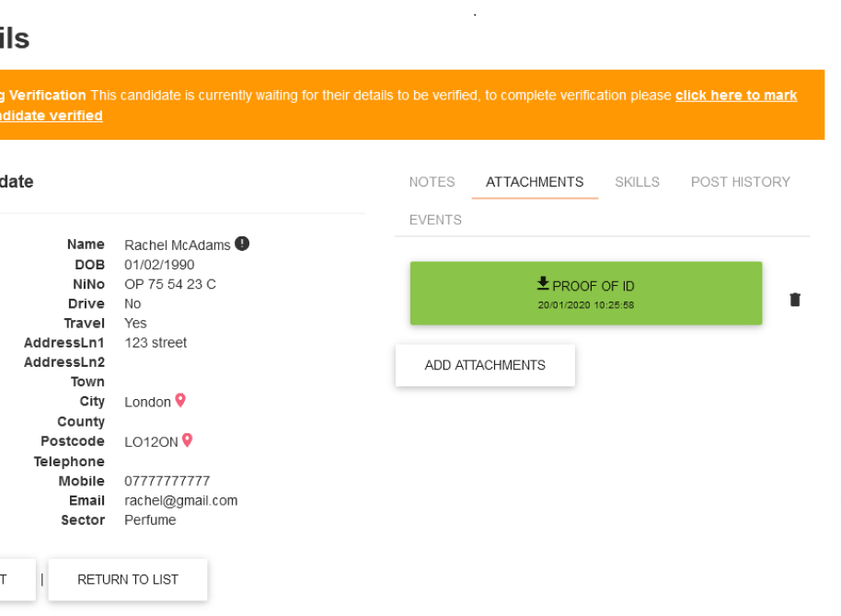Download the green Proof of ID attachment
Screen dimensions: 841x616
tap(586, 293)
